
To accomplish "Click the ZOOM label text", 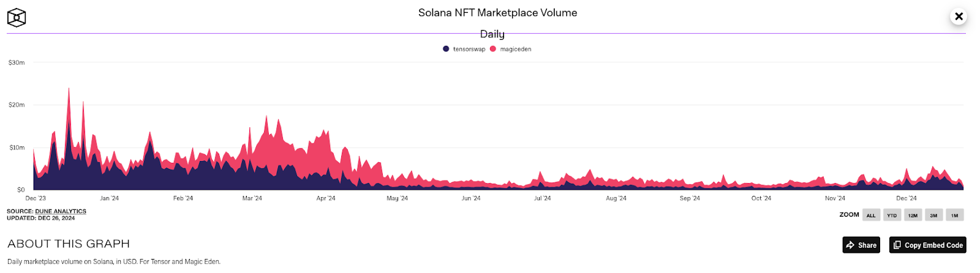I will (x=850, y=215).
